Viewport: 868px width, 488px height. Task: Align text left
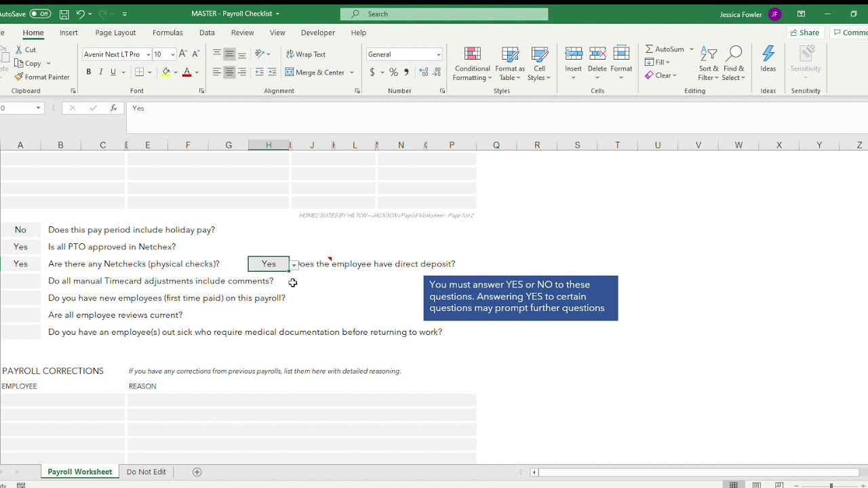[x=216, y=72]
